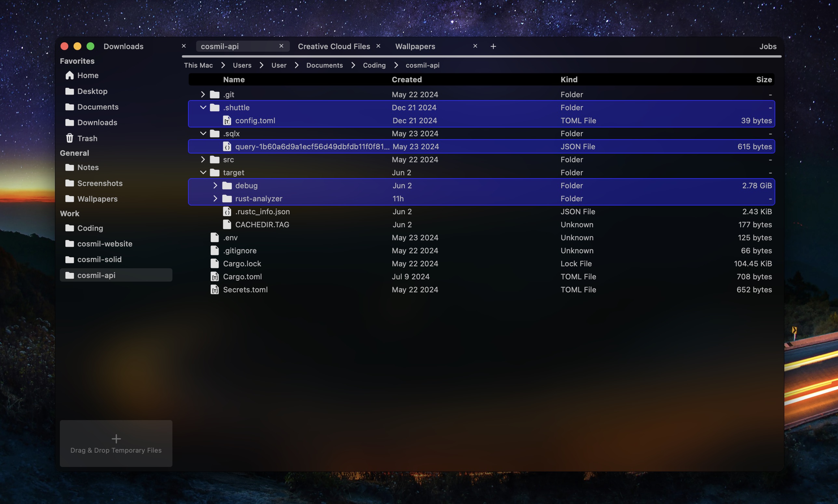Switch to the Downloads tab
This screenshot has height=504, width=838.
coord(124,46)
